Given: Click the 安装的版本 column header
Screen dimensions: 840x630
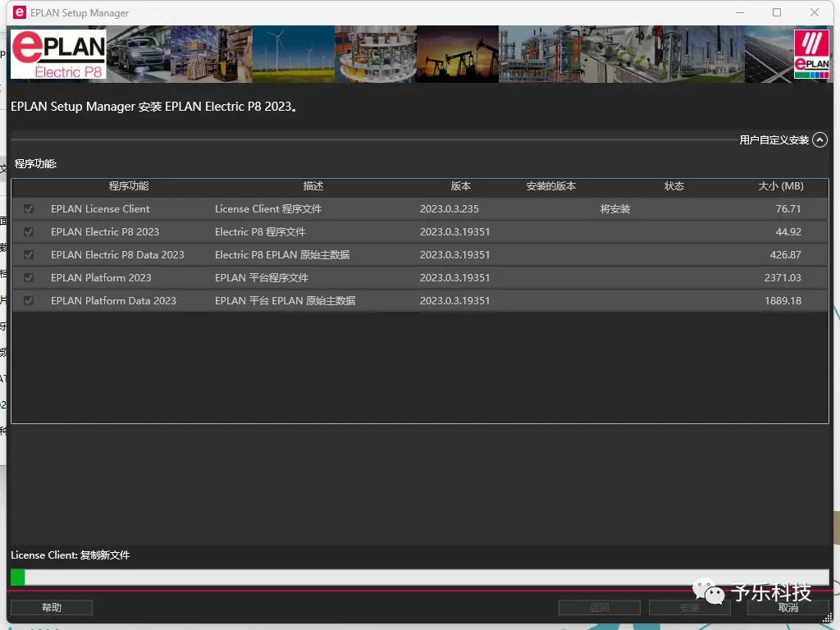Looking at the screenshot, I should [x=550, y=186].
